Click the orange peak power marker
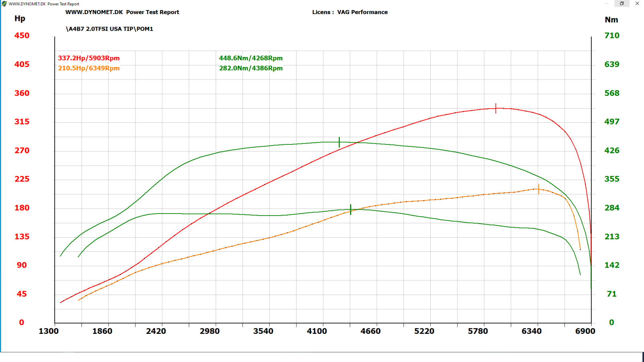This screenshot has height=362, width=644. pyautogui.click(x=539, y=189)
